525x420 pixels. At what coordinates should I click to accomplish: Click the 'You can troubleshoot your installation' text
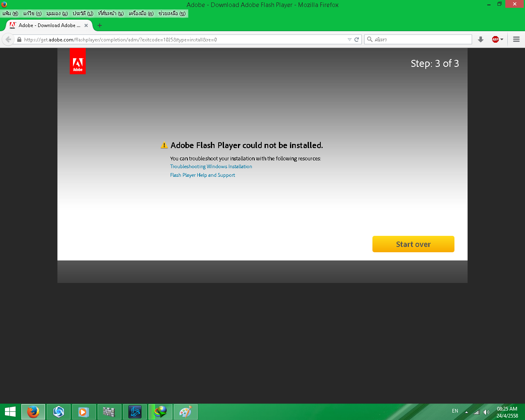246,158
